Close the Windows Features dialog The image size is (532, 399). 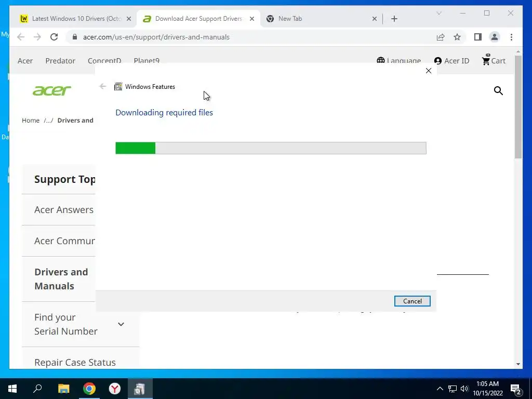click(x=429, y=71)
